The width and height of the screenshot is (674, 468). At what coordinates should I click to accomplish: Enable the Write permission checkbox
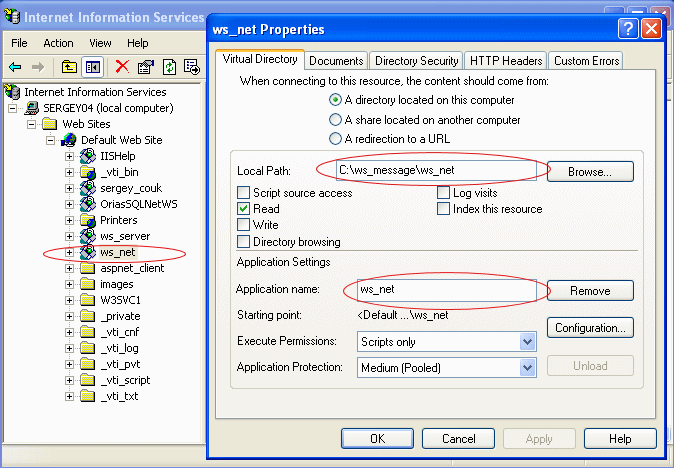tap(243, 225)
